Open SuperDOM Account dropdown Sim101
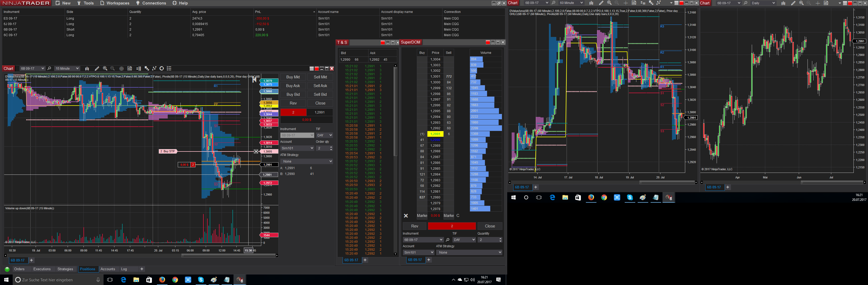Viewport: 868px width, 285px height. click(x=418, y=253)
